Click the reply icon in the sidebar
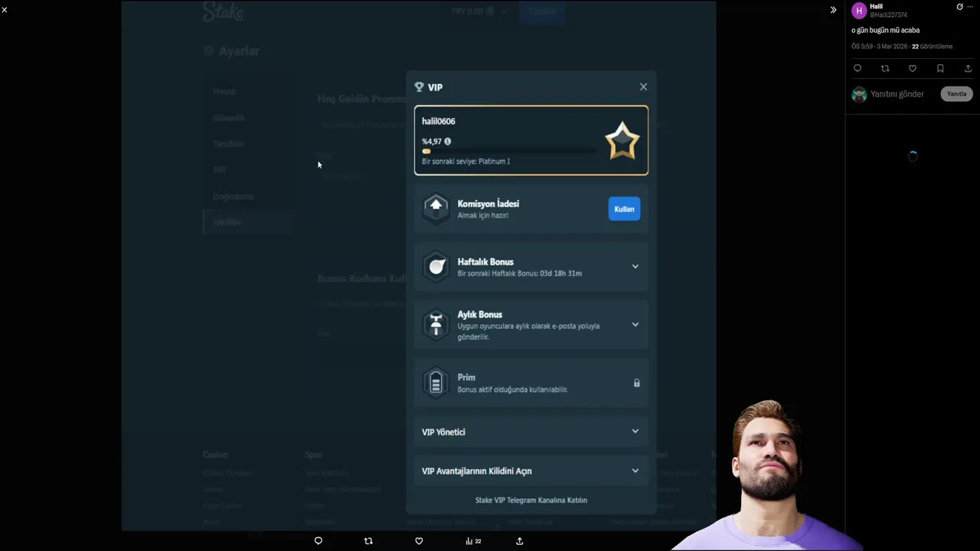This screenshot has width=980, height=551. 857,69
